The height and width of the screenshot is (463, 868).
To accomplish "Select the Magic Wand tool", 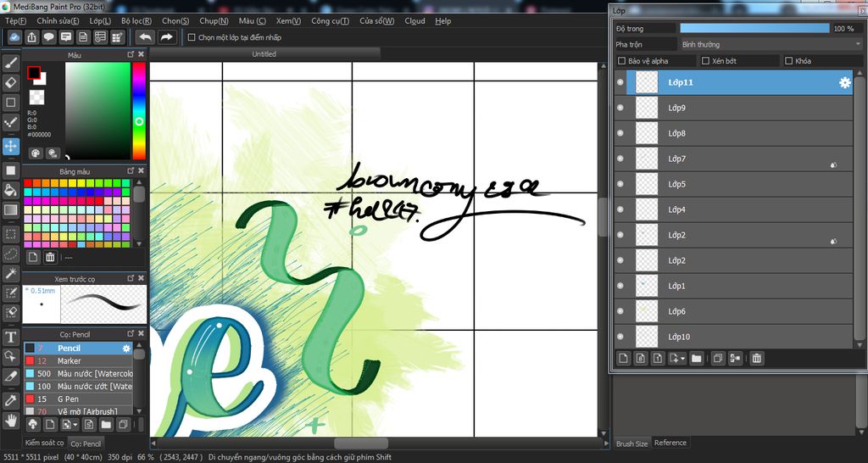I will pos(10,273).
